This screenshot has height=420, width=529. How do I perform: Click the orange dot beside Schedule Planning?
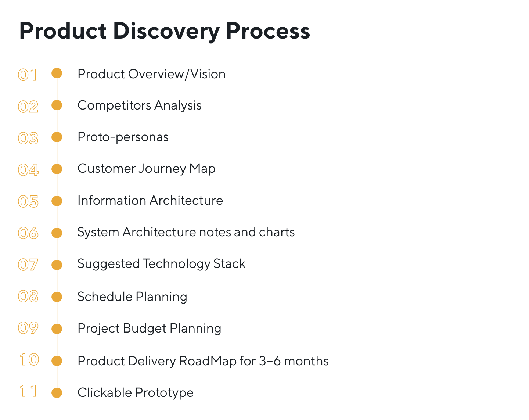click(57, 297)
